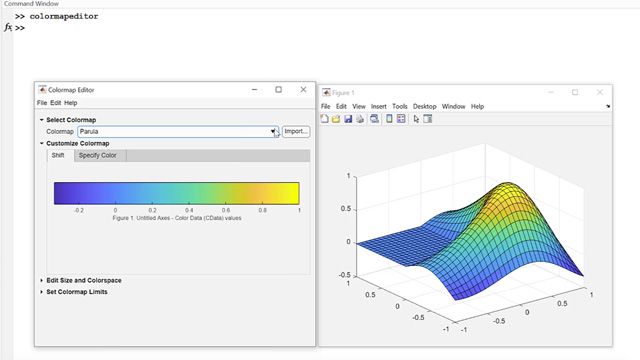The width and height of the screenshot is (640, 360).
Task: Open the Property Inspector icon in Figure 1
Action: click(x=427, y=119)
